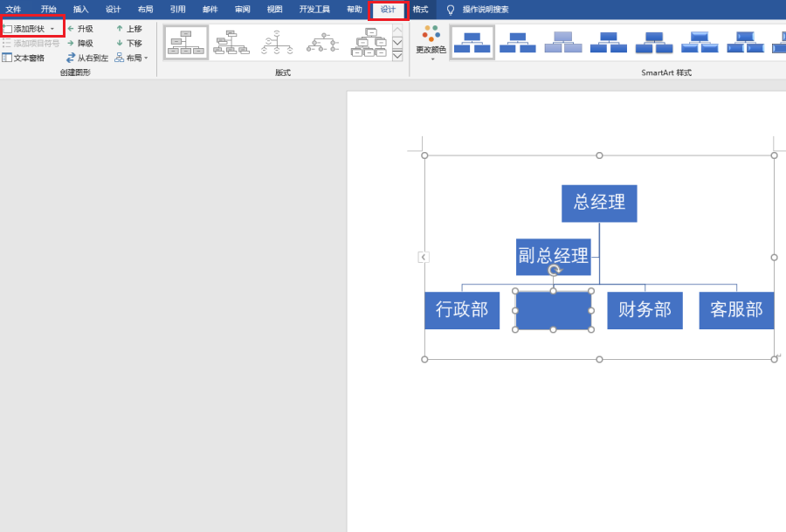The height and width of the screenshot is (532, 786).
Task: Select the first hierarchy layout thumbnail
Action: (x=186, y=42)
